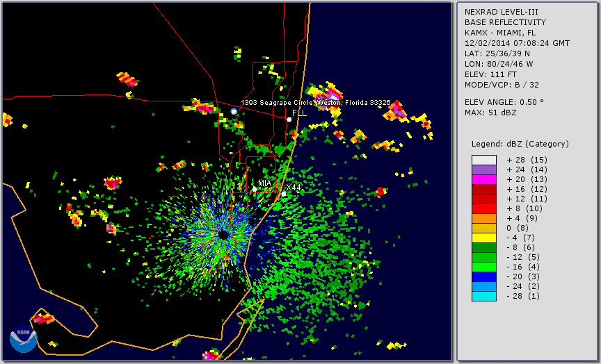Click the X44 map label
Screen dimensions: 601x364
[x=294, y=187]
